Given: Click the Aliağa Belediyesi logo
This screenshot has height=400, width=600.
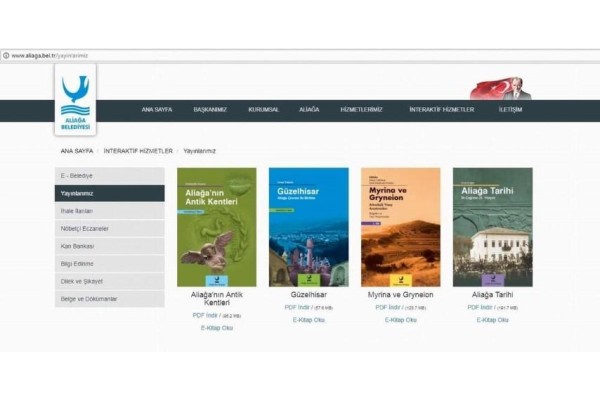Looking at the screenshot, I should point(75,100).
